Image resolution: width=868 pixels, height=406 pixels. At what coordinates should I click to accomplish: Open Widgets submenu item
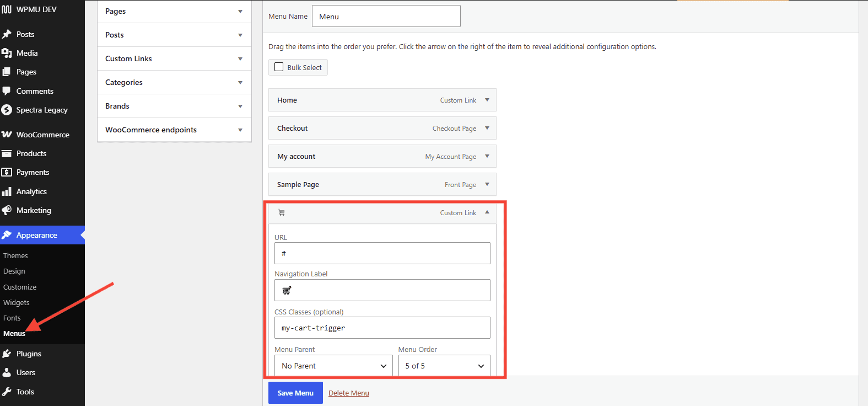click(17, 303)
